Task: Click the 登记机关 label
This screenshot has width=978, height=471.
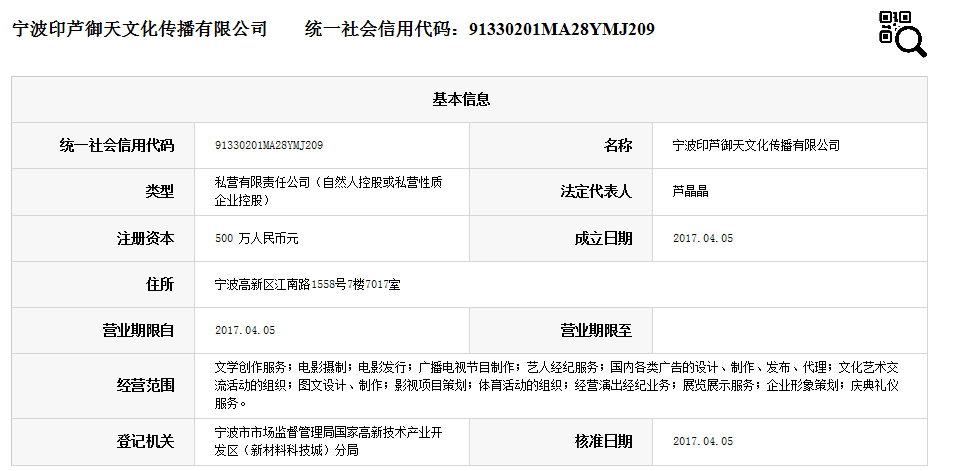Action: (x=145, y=442)
